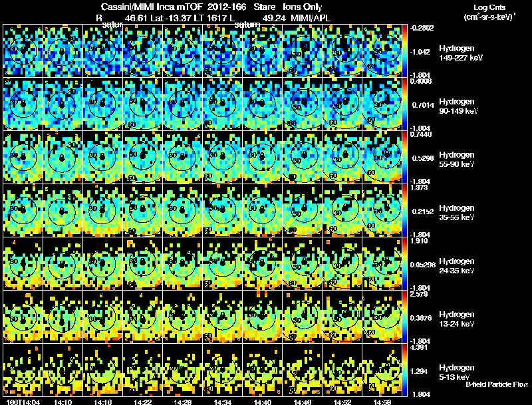Viewport: 532px width, 405px height.
Task: Click the colorbar midpoint value '-1.042'
Action: tap(420, 52)
